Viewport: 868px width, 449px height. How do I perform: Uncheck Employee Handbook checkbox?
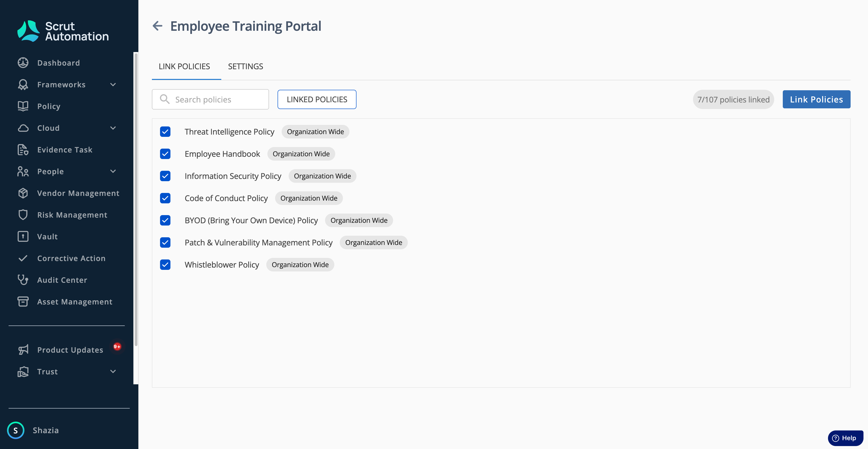165,154
